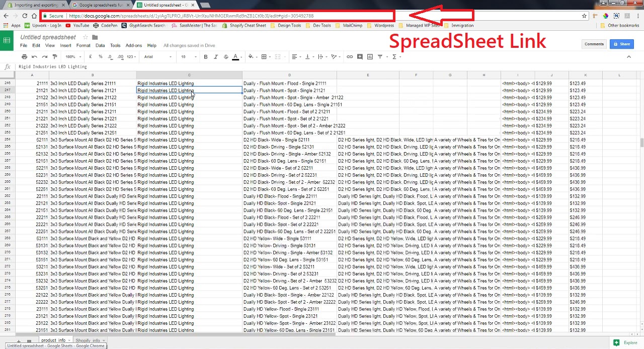Open the Comments button
This screenshot has width=644, height=349.
point(594,44)
